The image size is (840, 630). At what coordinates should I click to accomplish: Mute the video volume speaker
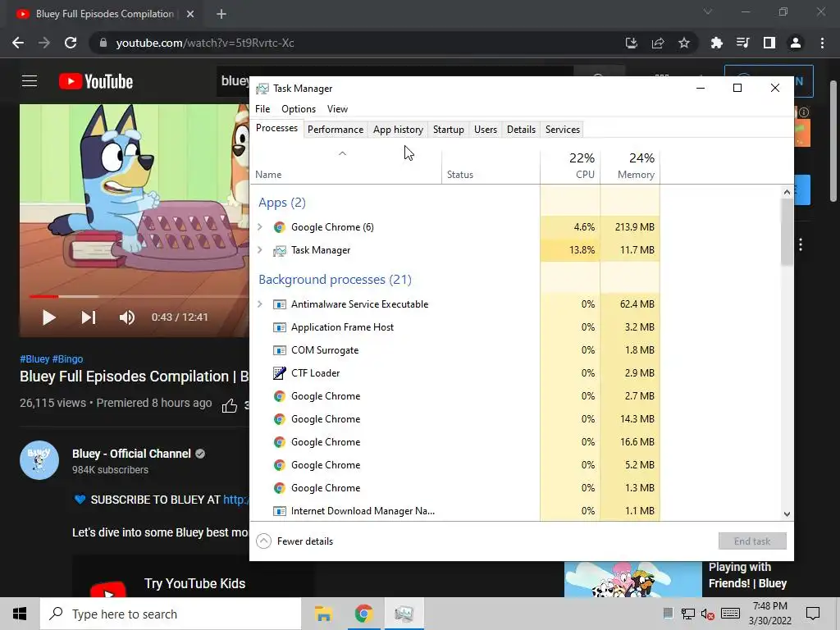point(127,317)
